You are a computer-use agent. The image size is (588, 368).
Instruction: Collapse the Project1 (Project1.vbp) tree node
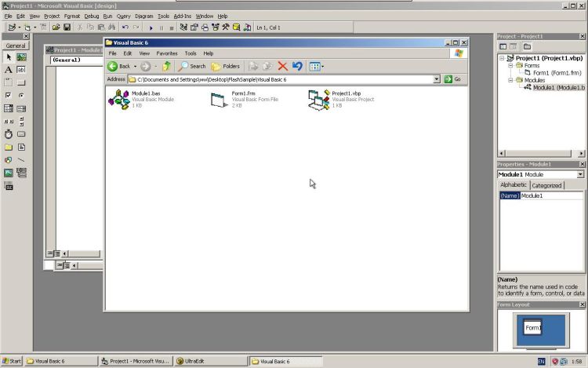pos(502,58)
